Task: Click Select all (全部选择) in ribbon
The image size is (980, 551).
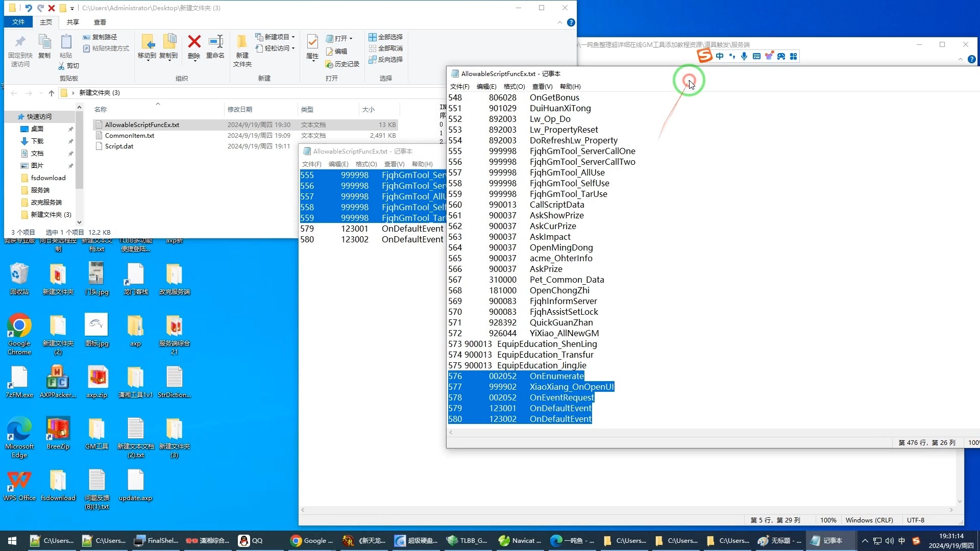Action: pos(386,37)
